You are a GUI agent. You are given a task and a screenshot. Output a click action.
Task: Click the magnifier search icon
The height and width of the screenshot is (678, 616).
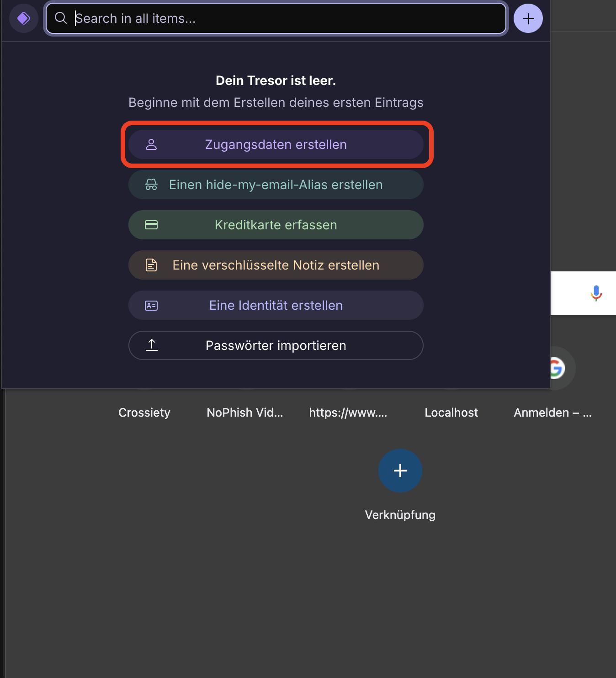click(61, 18)
